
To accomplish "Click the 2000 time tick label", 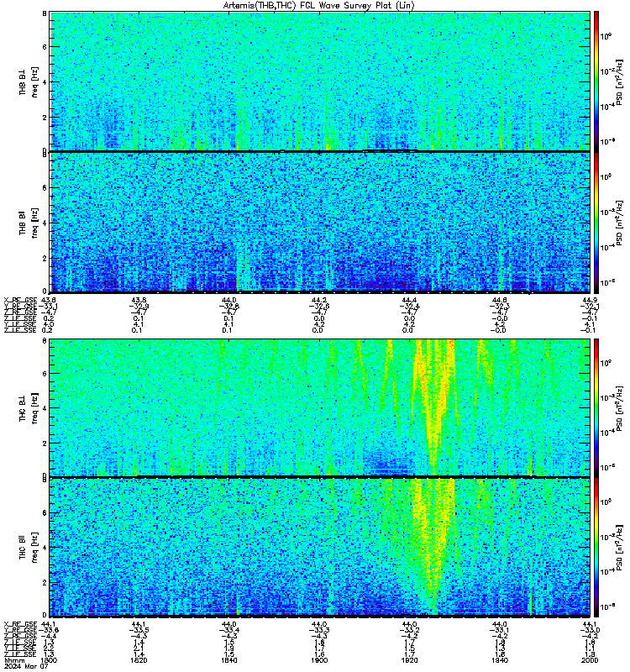I will tap(591, 660).
